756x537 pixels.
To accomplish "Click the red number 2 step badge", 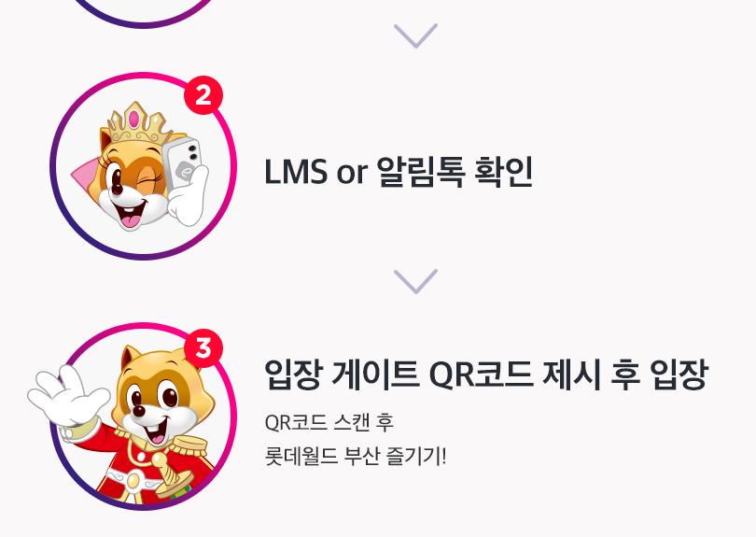I will (203, 95).
